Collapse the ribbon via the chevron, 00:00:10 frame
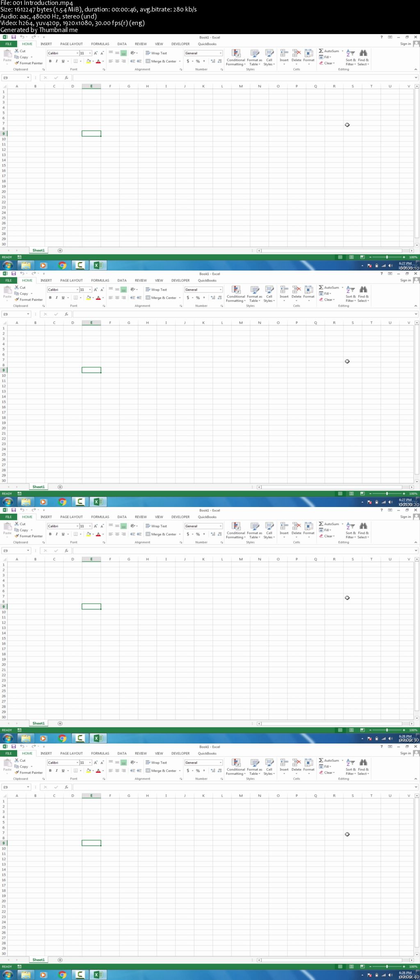 coord(415,69)
